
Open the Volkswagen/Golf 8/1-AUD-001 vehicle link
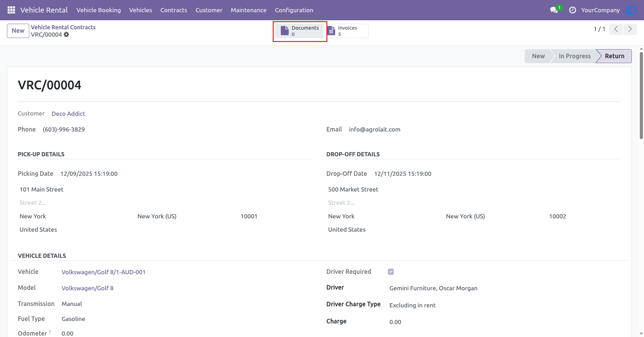103,272
